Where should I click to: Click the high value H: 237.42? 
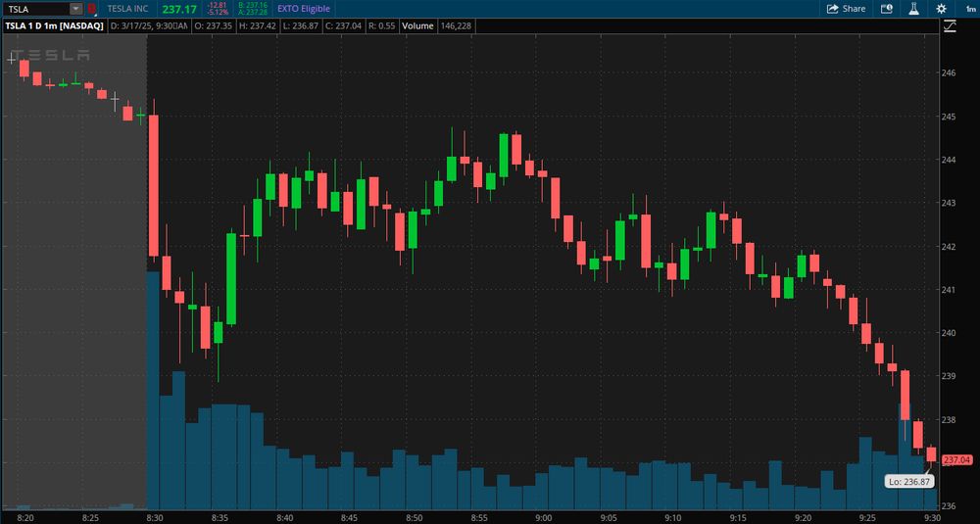258,26
